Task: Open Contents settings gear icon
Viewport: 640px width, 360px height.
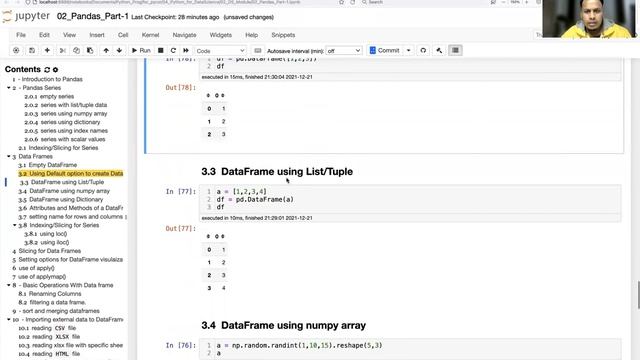Action: pos(56,70)
